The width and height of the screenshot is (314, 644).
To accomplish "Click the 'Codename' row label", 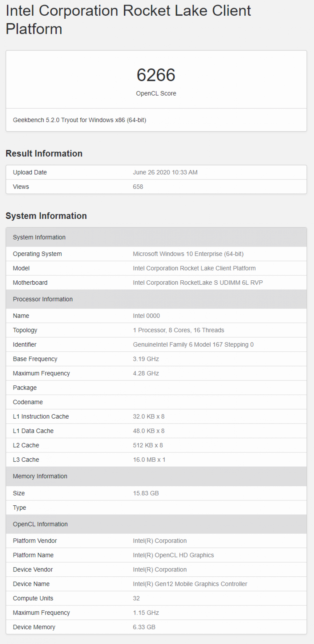I will pos(28,402).
